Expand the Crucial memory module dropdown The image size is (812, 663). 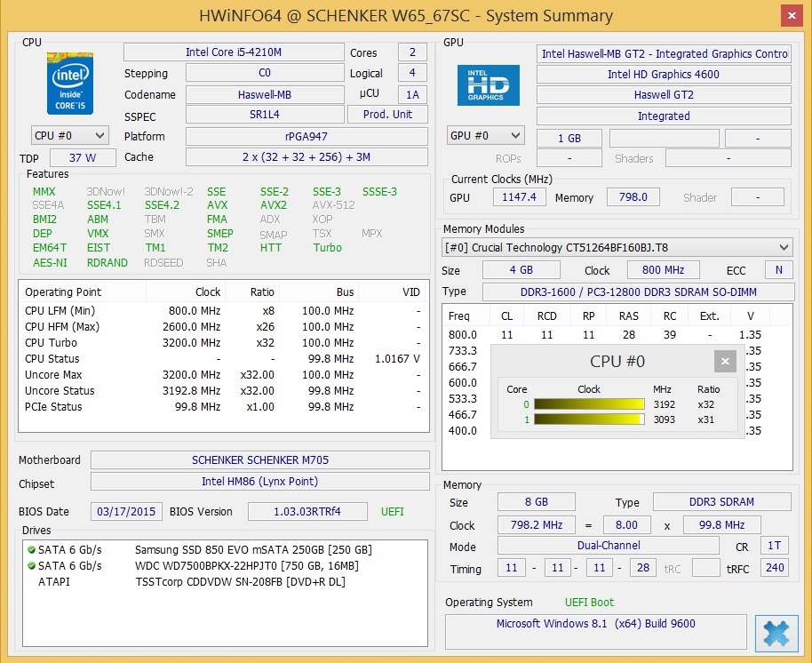coord(617,248)
